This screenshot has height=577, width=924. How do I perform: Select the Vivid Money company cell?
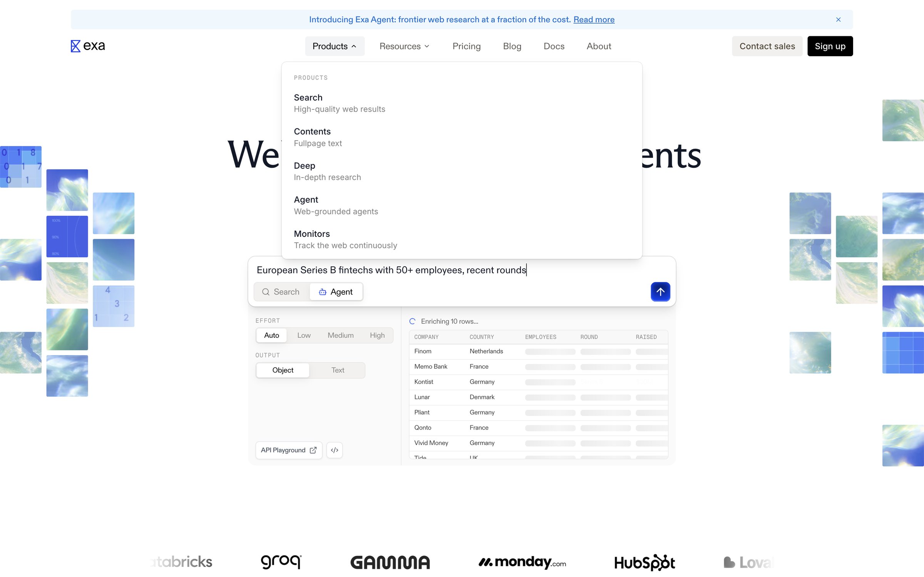click(431, 443)
